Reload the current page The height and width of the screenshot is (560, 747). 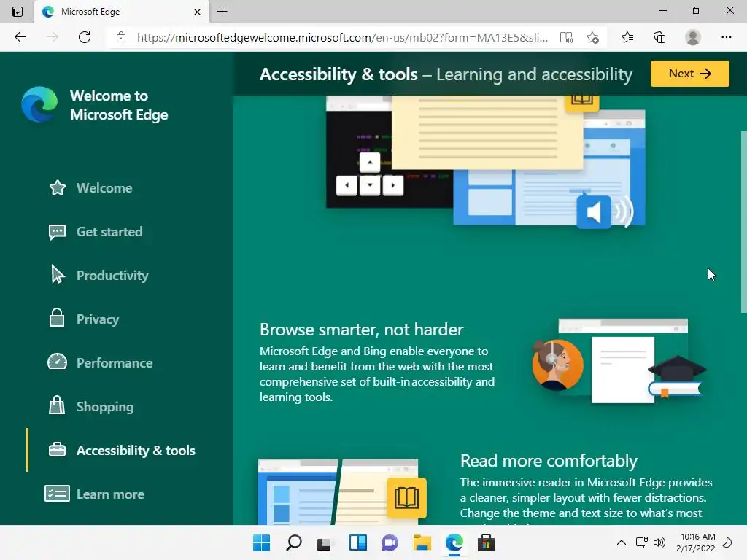pyautogui.click(x=85, y=37)
